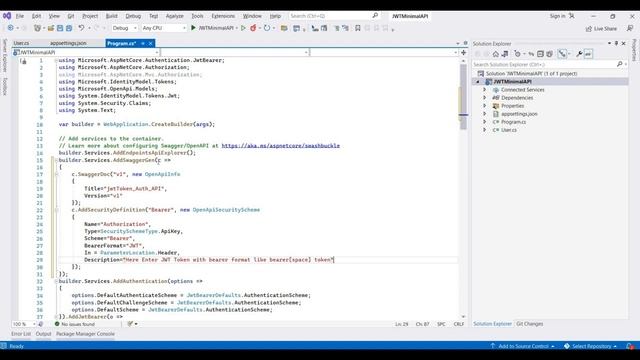Click the Undo arrow in the toolbar
The image size is (640, 360).
[x=81, y=28]
